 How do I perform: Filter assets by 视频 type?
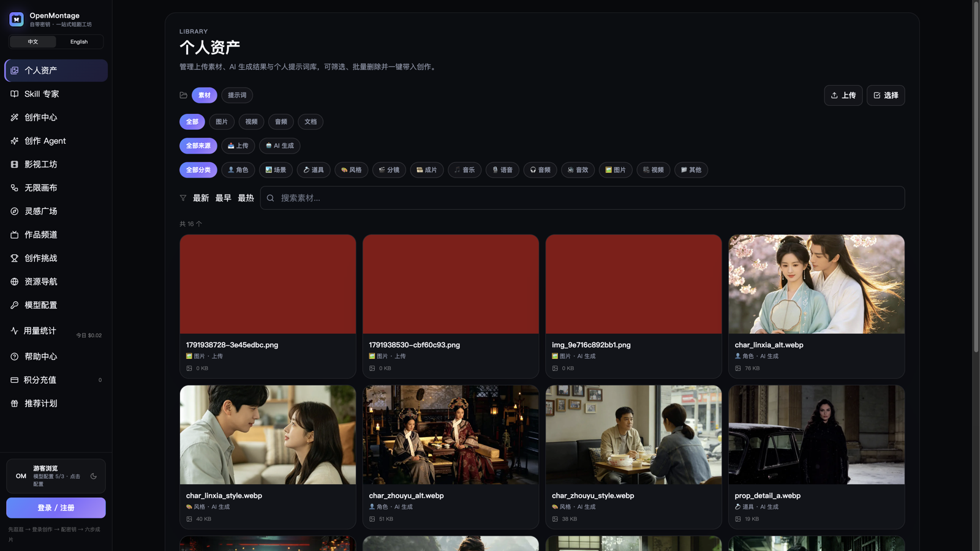[251, 122]
